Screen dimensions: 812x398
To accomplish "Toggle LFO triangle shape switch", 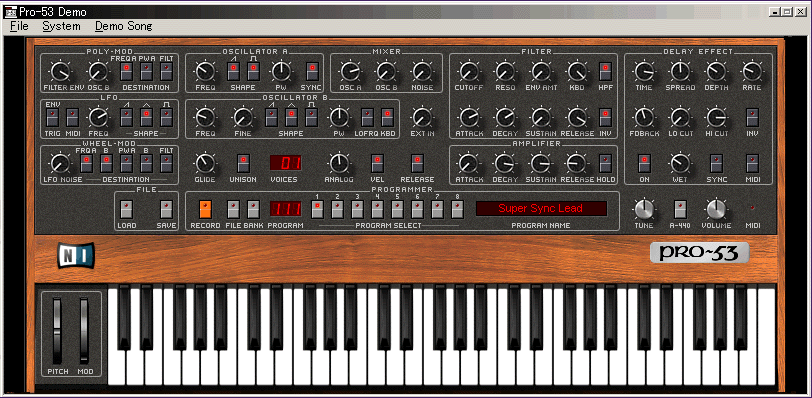I will [x=147, y=117].
